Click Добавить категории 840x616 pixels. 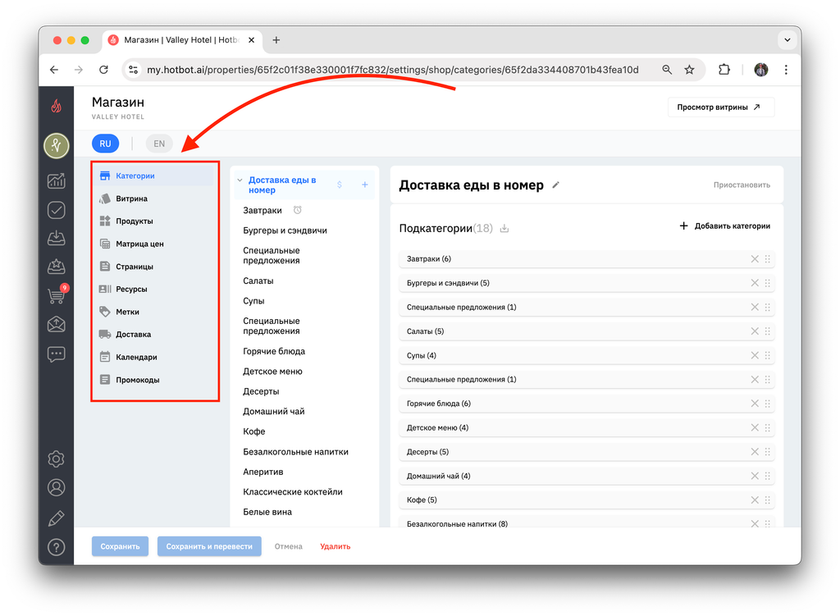(725, 226)
